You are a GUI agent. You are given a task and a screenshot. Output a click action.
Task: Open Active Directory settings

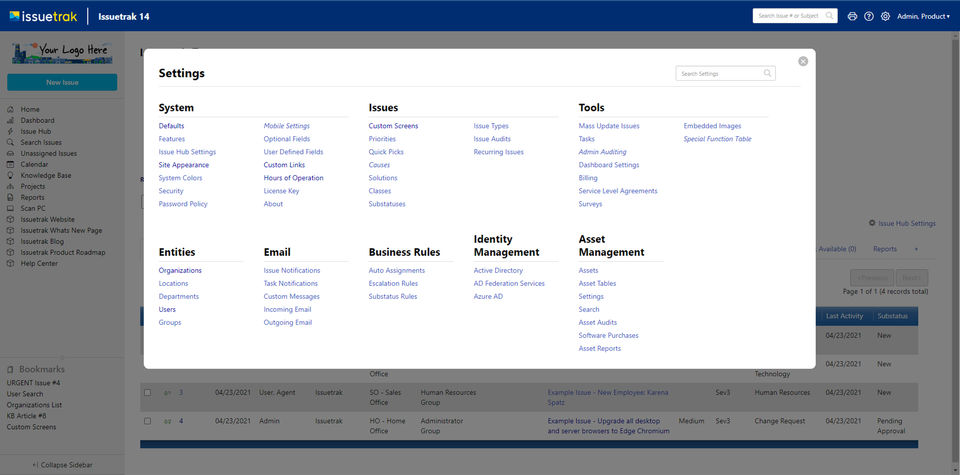pos(498,271)
